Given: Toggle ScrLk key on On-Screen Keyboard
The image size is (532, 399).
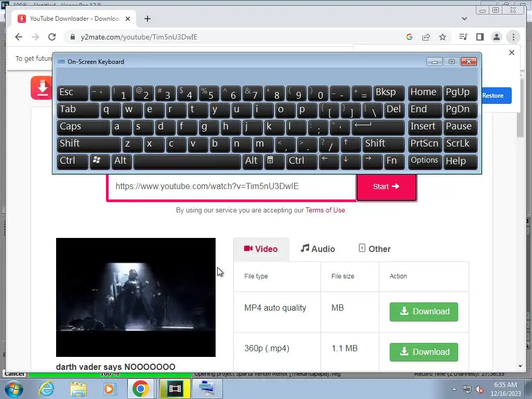Looking at the screenshot, I should click(460, 144).
